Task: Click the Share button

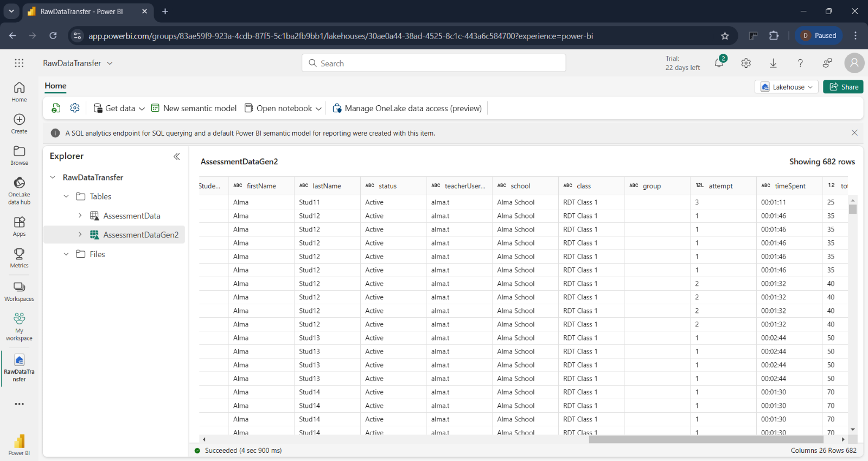Action: click(843, 87)
